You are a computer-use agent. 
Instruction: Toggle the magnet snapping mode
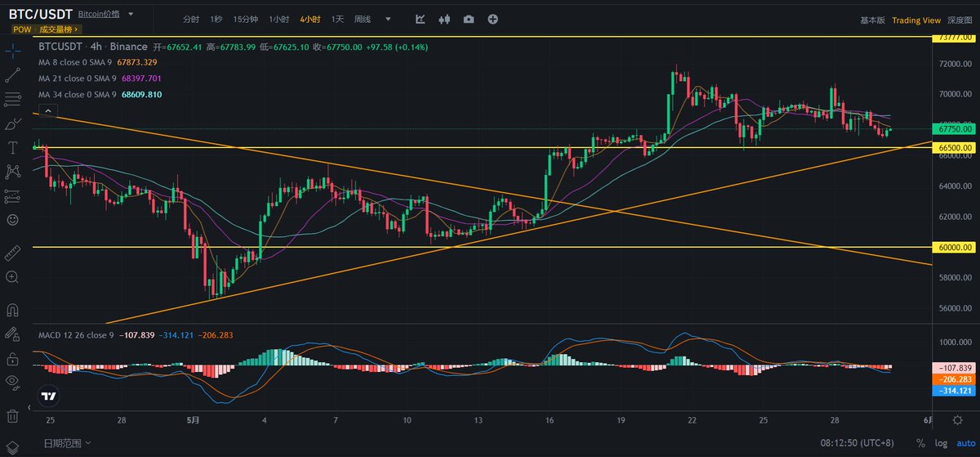tap(12, 310)
